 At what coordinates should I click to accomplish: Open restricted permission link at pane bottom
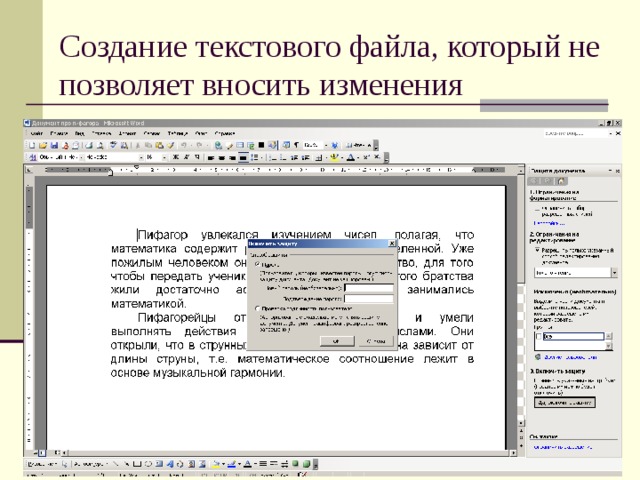click(x=563, y=447)
